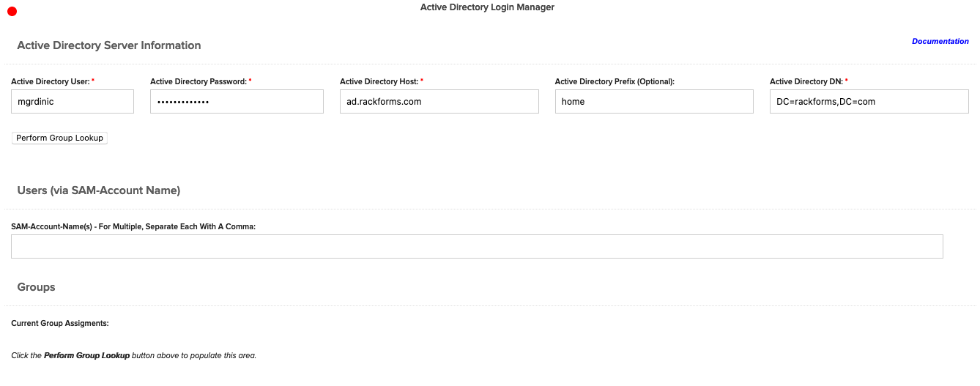980x386 pixels.
Task: Click the red circle icon in top-left corner
Action: point(12,11)
